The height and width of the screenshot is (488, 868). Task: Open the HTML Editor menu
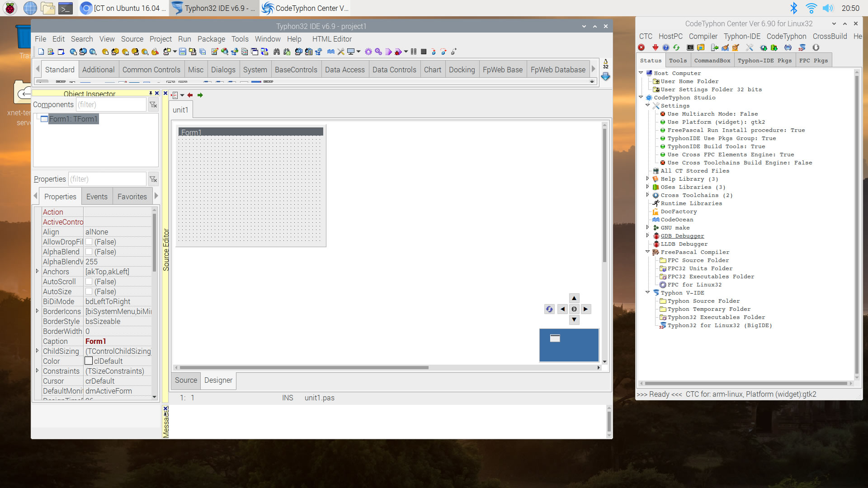point(332,39)
